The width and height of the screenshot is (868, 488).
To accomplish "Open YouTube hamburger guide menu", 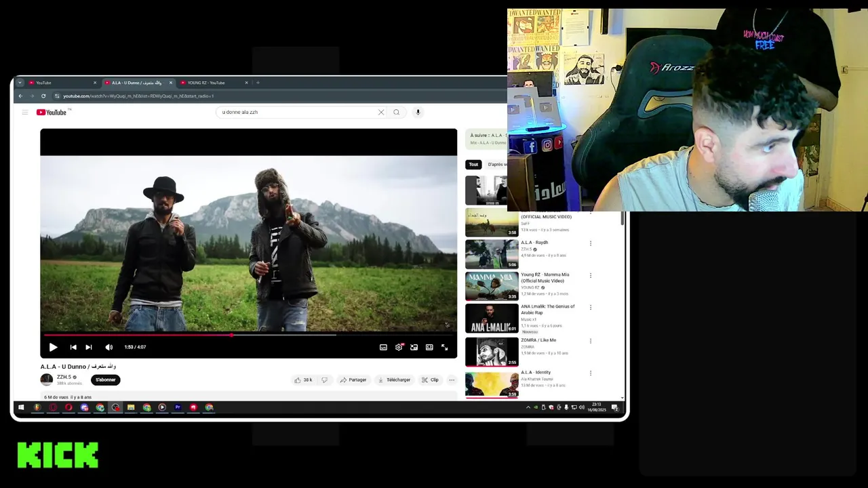I will click(25, 113).
